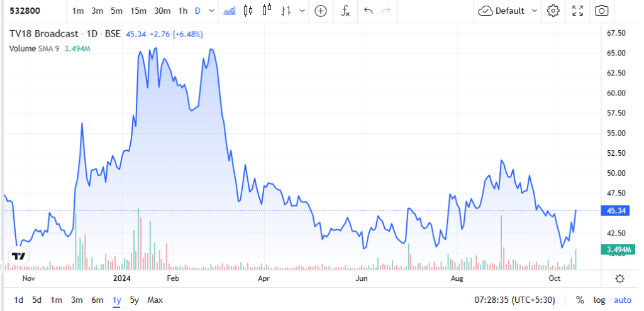Switch to the hollow candles chart style
The image size is (644, 311).
[x=267, y=11]
